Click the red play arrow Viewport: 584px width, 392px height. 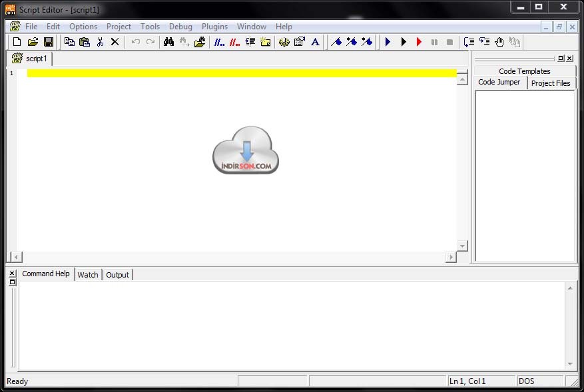click(419, 42)
